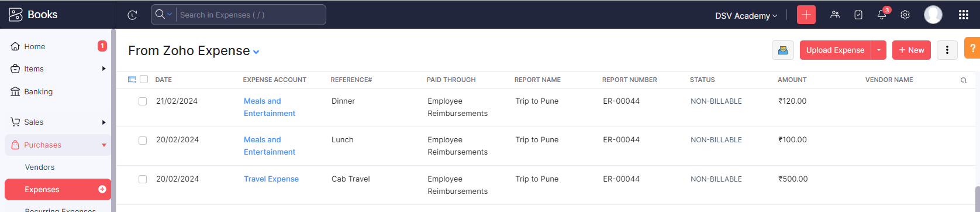The width and height of the screenshot is (980, 212).
Task: Toggle the select-all checkbox in header
Action: (x=144, y=80)
